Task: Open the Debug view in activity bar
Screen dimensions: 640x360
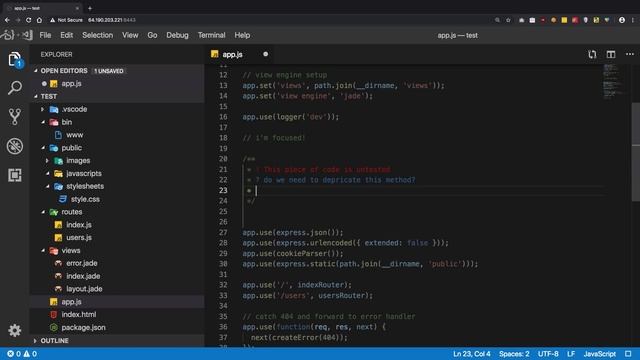Action: (x=15, y=146)
